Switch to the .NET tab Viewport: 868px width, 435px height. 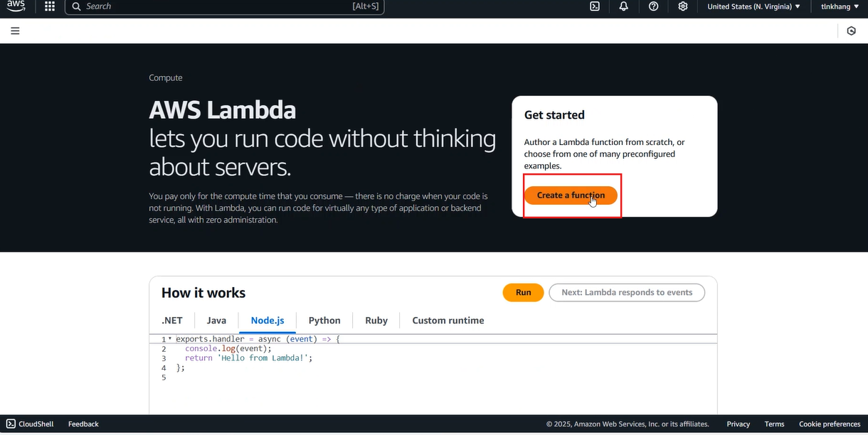click(172, 321)
